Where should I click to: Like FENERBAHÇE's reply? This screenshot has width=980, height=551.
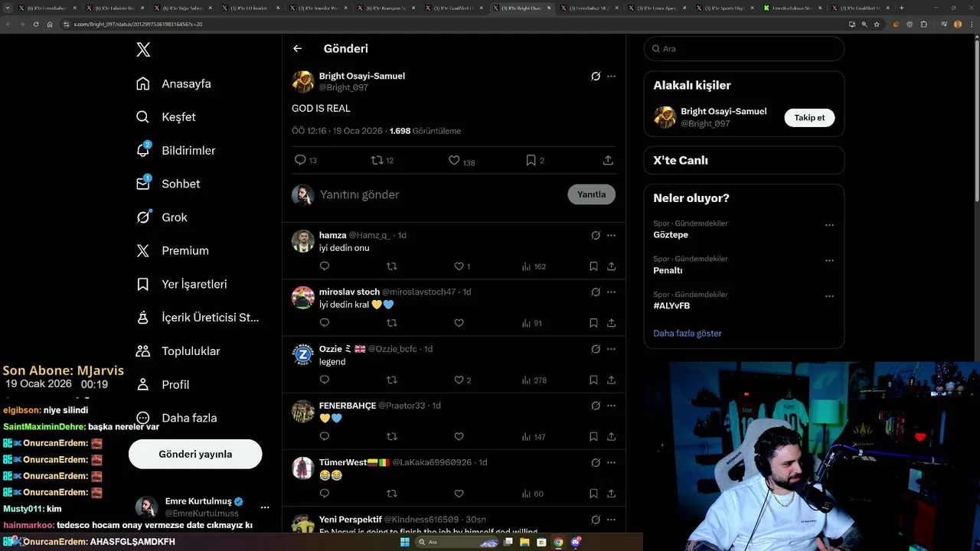[459, 436]
